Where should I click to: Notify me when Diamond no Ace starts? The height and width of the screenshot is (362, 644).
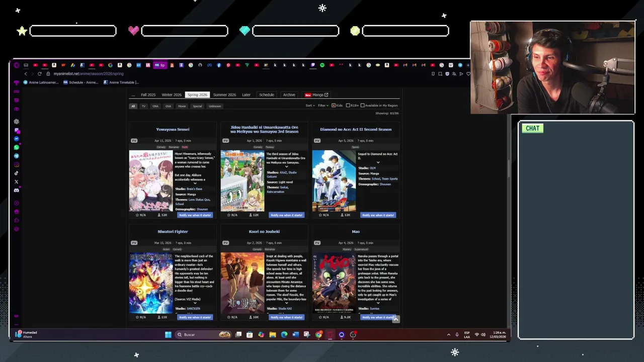coord(378,215)
